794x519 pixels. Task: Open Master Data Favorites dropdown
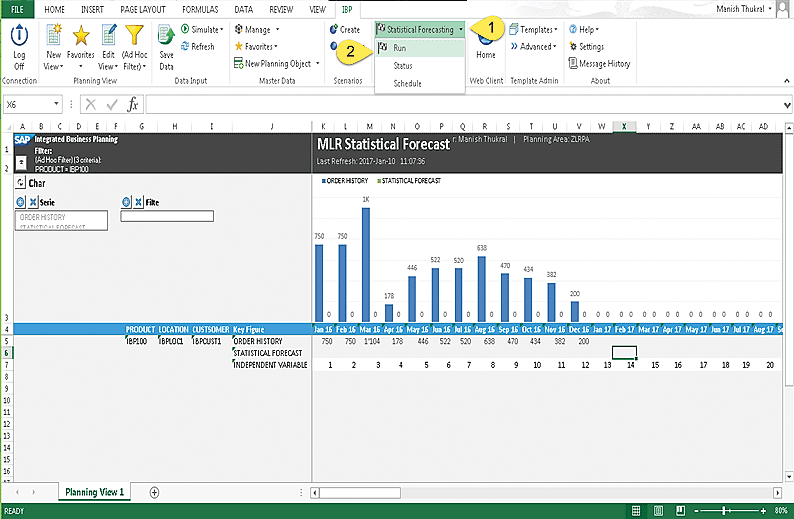click(256, 47)
